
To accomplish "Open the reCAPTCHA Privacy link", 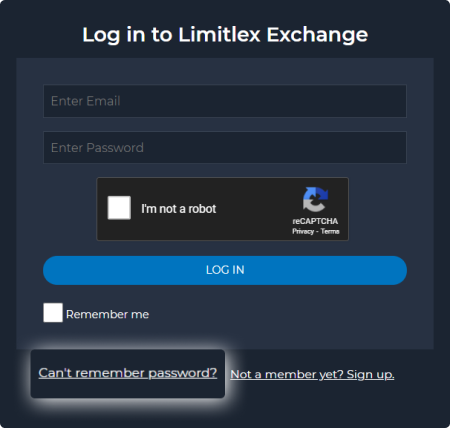I will coord(303,231).
